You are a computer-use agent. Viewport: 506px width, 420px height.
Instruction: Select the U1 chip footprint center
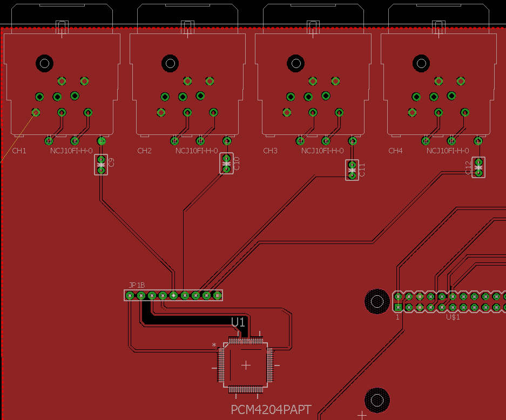pos(246,365)
